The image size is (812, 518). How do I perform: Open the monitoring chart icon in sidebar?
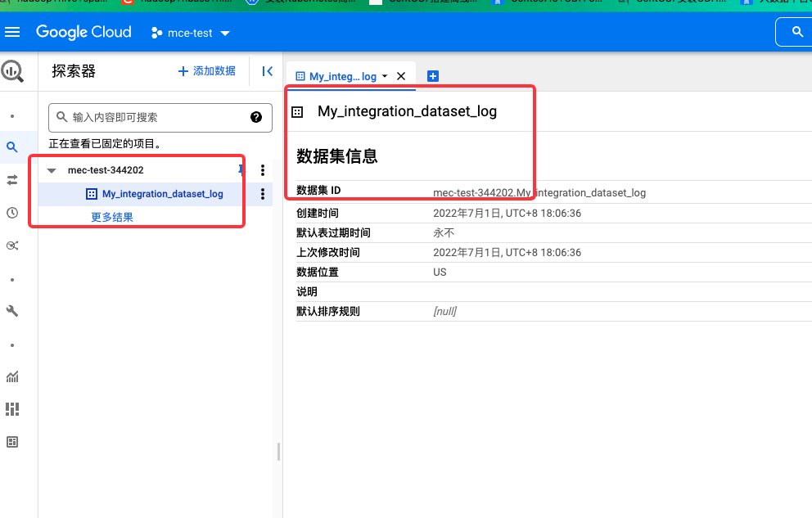coord(12,376)
